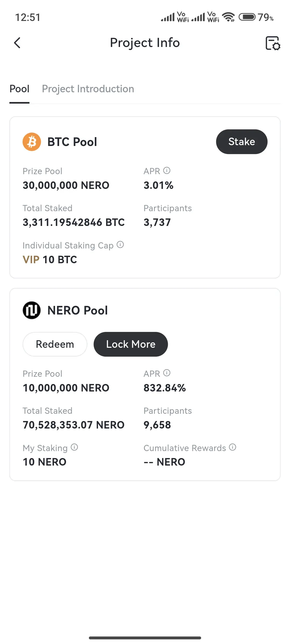Tap the BTC Pool title

(72, 142)
